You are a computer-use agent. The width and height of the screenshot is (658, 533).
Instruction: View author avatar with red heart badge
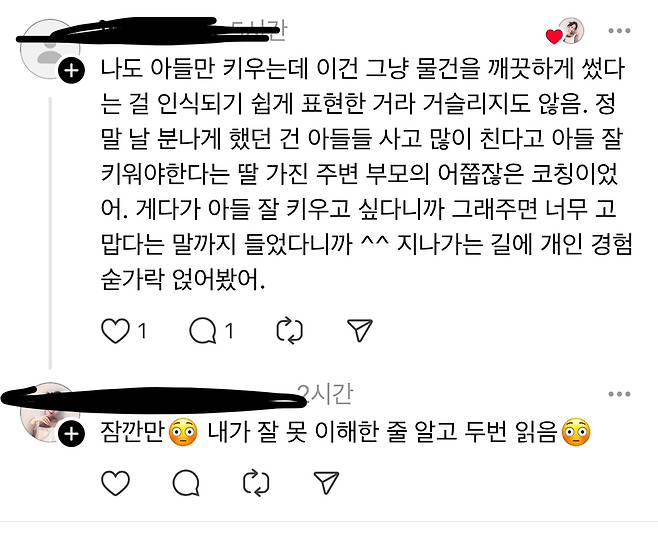pos(571,31)
